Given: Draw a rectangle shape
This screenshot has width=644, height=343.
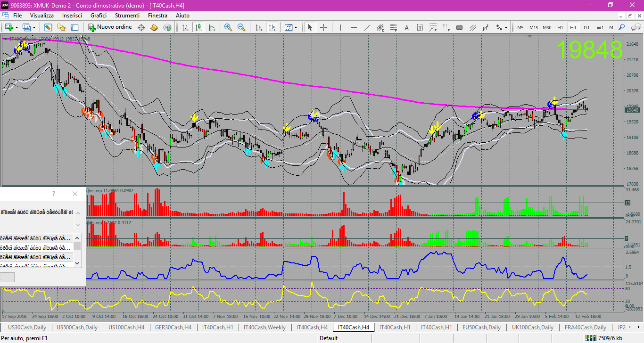Looking at the screenshot, I should 460,27.
